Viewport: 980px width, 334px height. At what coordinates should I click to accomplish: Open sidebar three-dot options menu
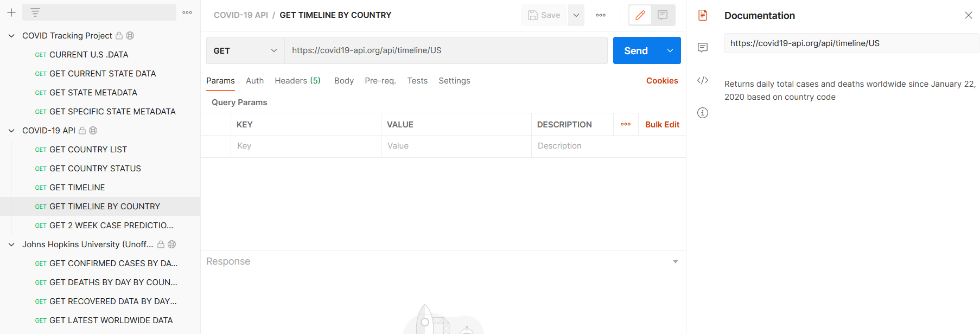coord(187,12)
